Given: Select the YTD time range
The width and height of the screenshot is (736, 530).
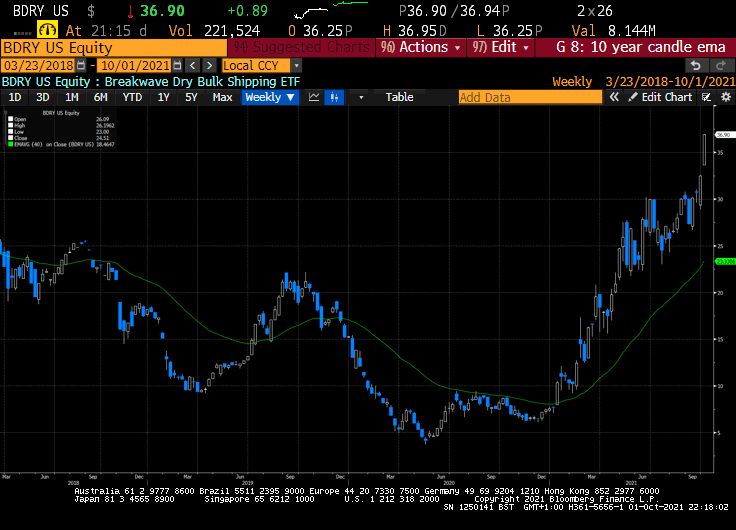Looking at the screenshot, I should coord(132,97).
